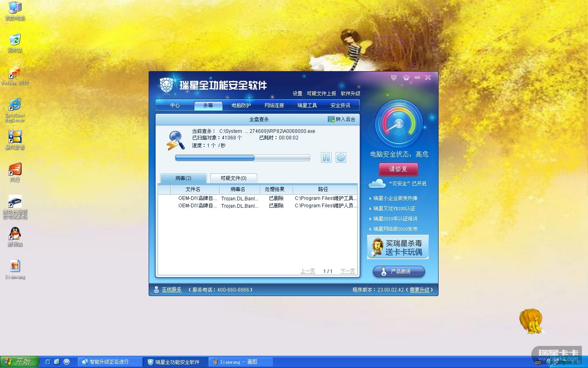588x368 pixels.
Task: Select the virus row with path 维护工具
Action: coord(258,198)
